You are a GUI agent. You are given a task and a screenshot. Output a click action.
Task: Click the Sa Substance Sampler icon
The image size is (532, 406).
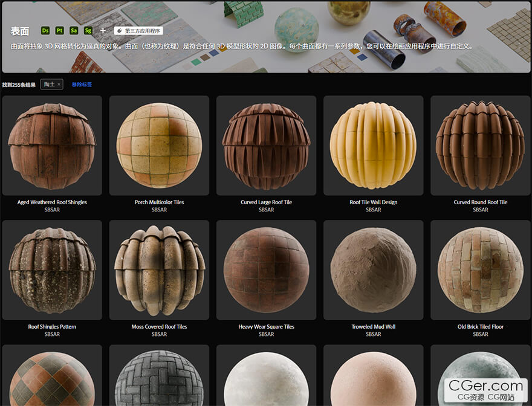[x=74, y=31]
